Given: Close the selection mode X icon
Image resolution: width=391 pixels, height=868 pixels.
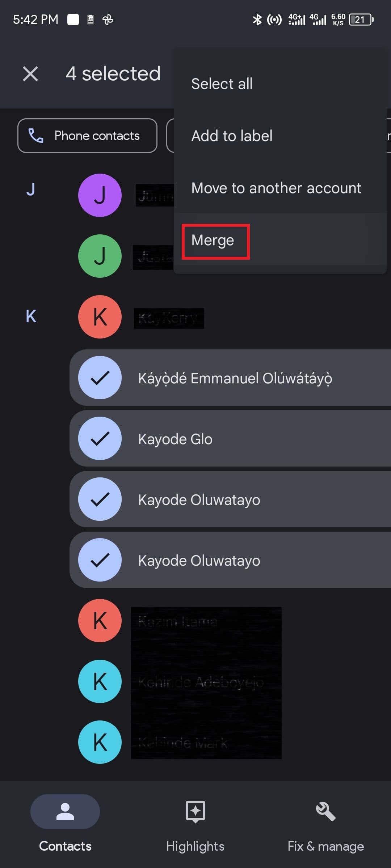Looking at the screenshot, I should pos(30,74).
